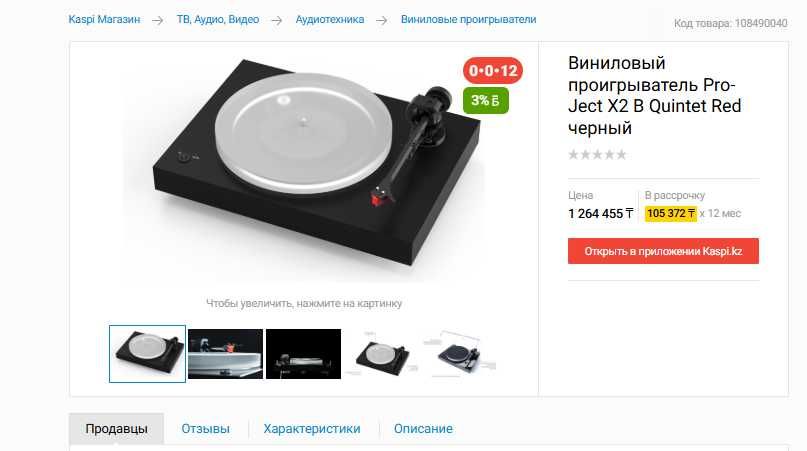
Task: Click the main turntable image to enlarge
Action: [x=319, y=165]
